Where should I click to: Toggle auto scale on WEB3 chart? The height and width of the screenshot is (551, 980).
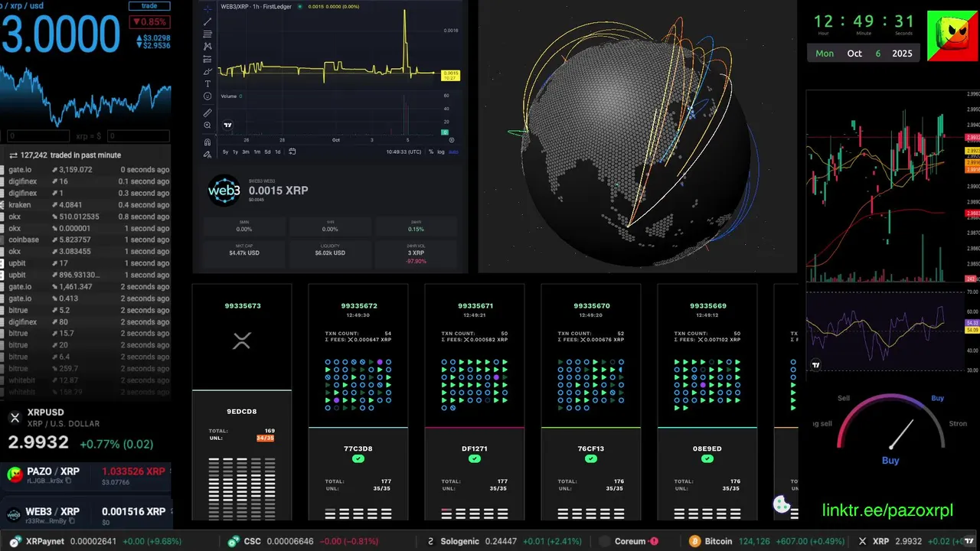click(453, 152)
